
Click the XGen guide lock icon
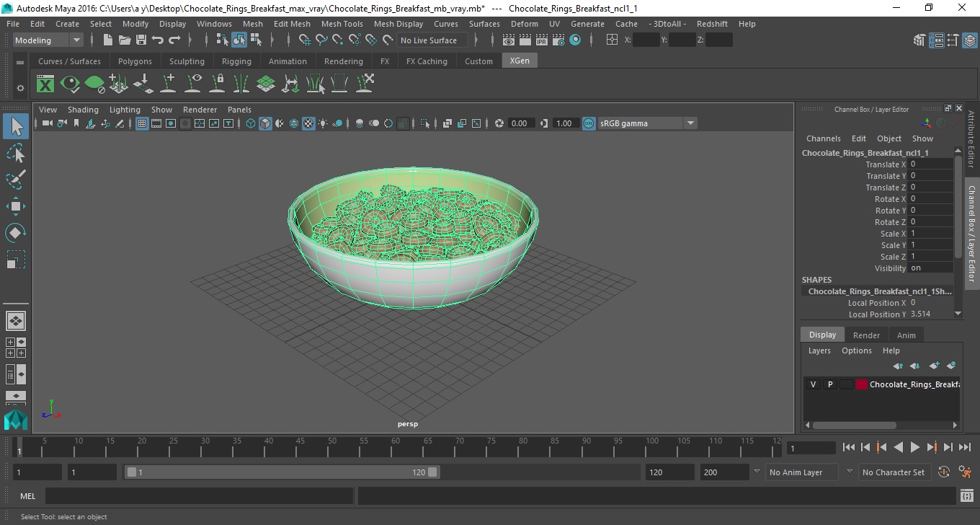(217, 84)
